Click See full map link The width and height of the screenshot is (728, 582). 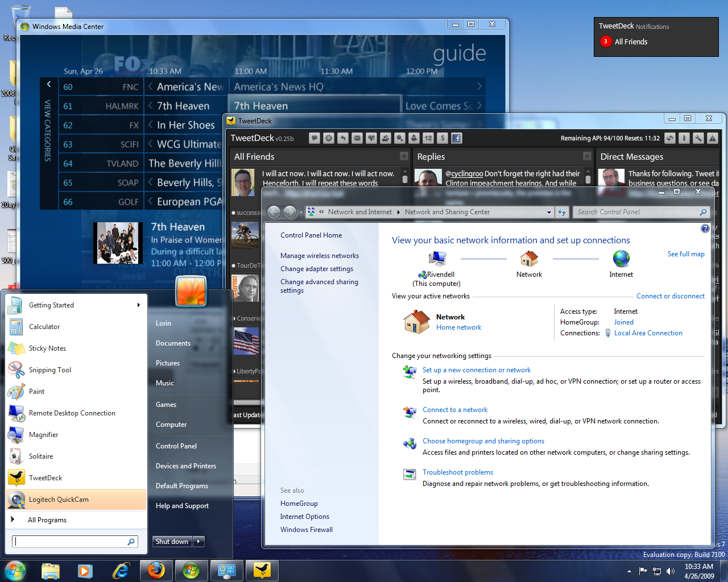[686, 254]
